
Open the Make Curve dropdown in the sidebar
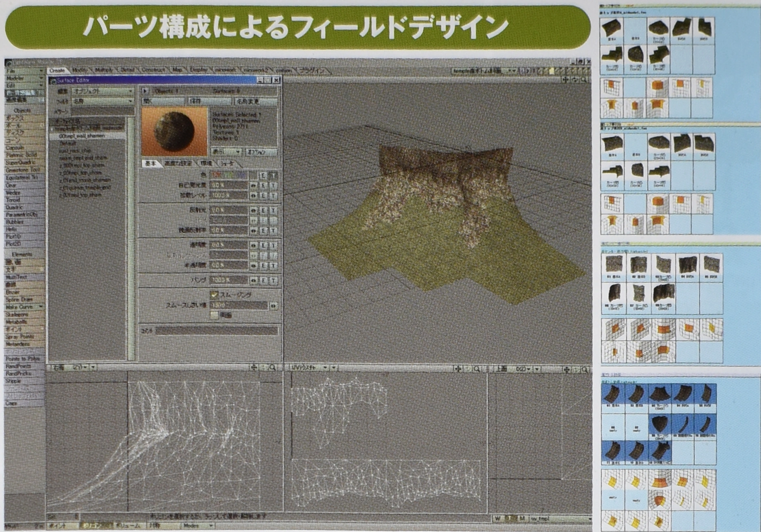point(24,307)
